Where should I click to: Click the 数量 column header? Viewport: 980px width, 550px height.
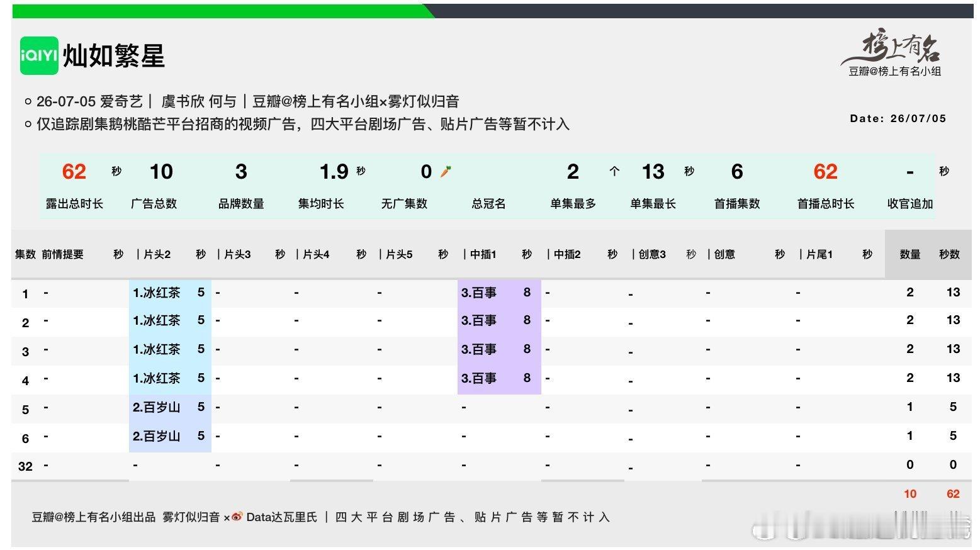(x=910, y=254)
